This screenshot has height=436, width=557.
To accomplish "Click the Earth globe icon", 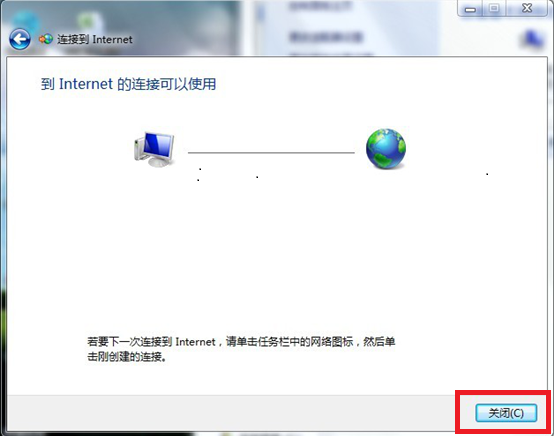I will pyautogui.click(x=386, y=149).
